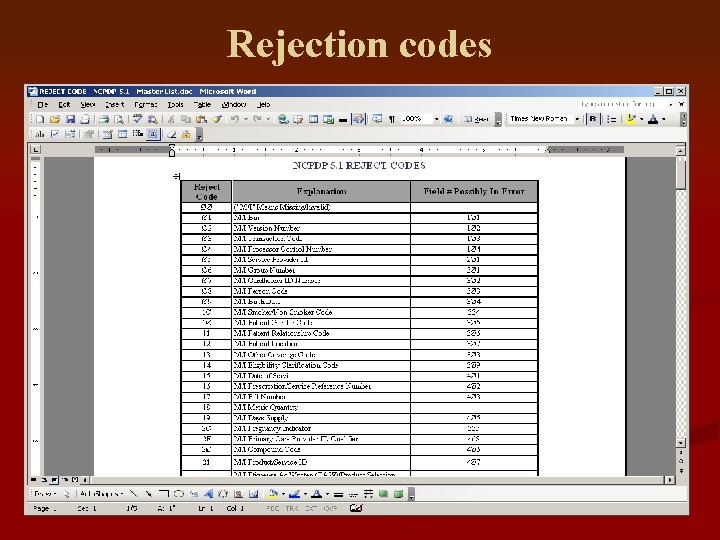Click the New Blank Document icon
This screenshot has height=540, width=720.
point(40,119)
